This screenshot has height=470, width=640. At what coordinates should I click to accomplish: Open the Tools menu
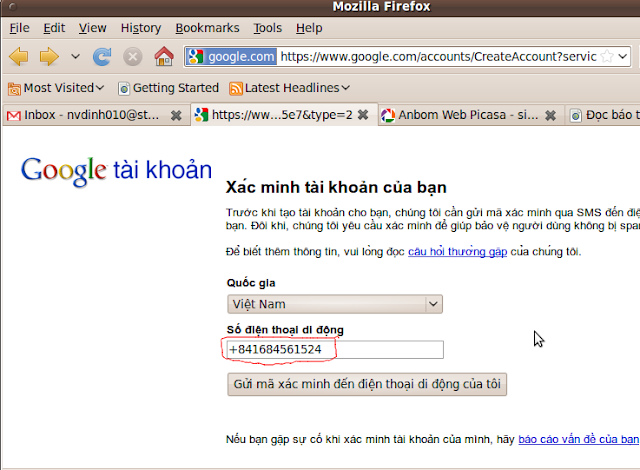point(268,28)
